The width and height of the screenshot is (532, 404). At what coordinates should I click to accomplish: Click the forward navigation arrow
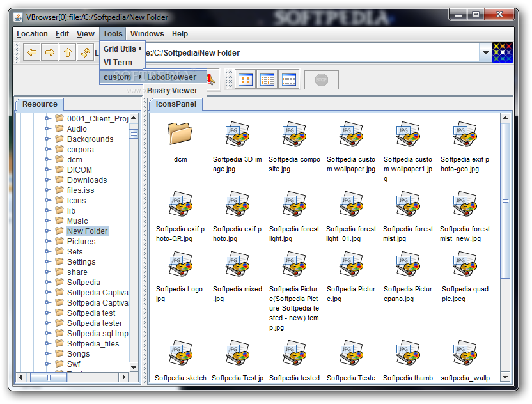[49, 52]
